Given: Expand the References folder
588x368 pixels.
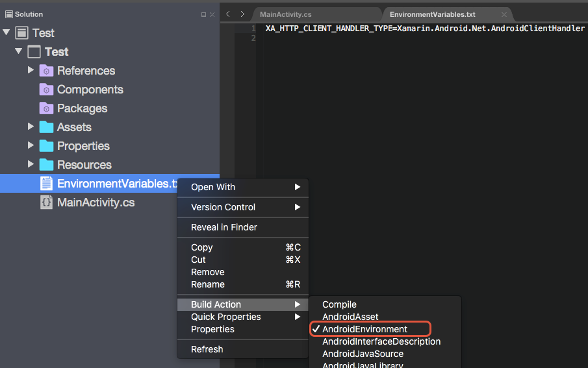Looking at the screenshot, I should (31, 70).
